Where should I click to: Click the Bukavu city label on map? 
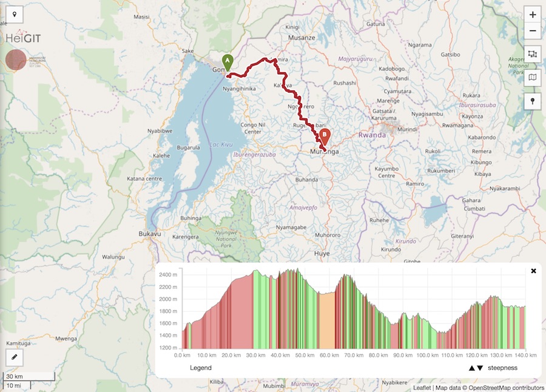point(149,234)
